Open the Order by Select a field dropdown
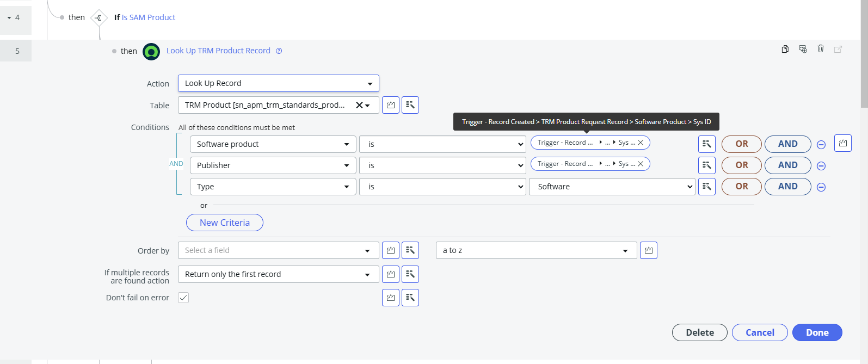 pyautogui.click(x=279, y=250)
